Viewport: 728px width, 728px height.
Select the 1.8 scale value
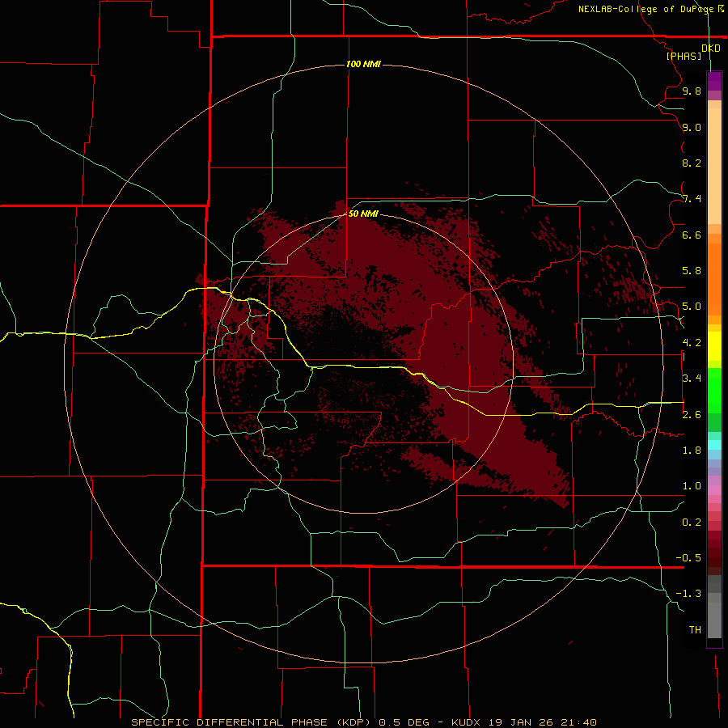pos(692,451)
